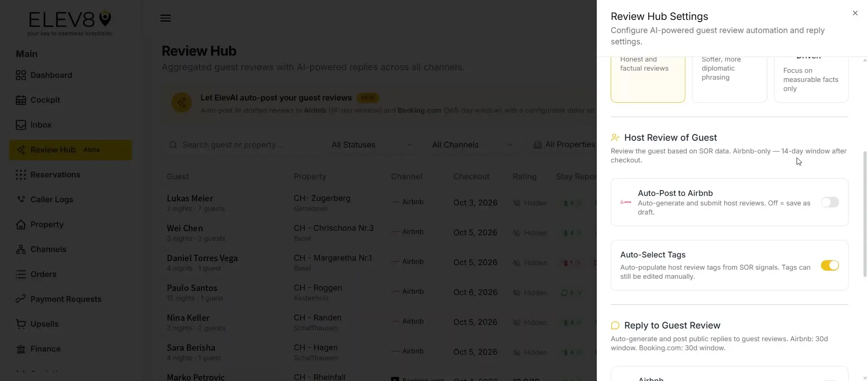868x381 pixels.
Task: Click the hamburger menu icon
Action: pos(165,18)
